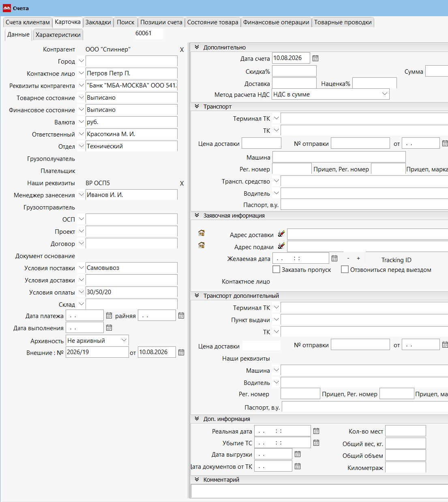Image resolution: width=448 pixels, height=502 pixels.
Task: Click plus button beside Желаемая дата
Action: pyautogui.click(x=358, y=258)
